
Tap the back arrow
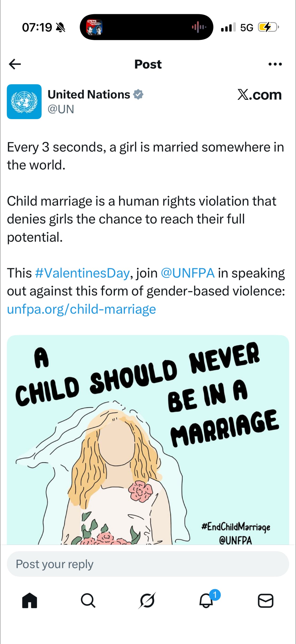click(15, 64)
